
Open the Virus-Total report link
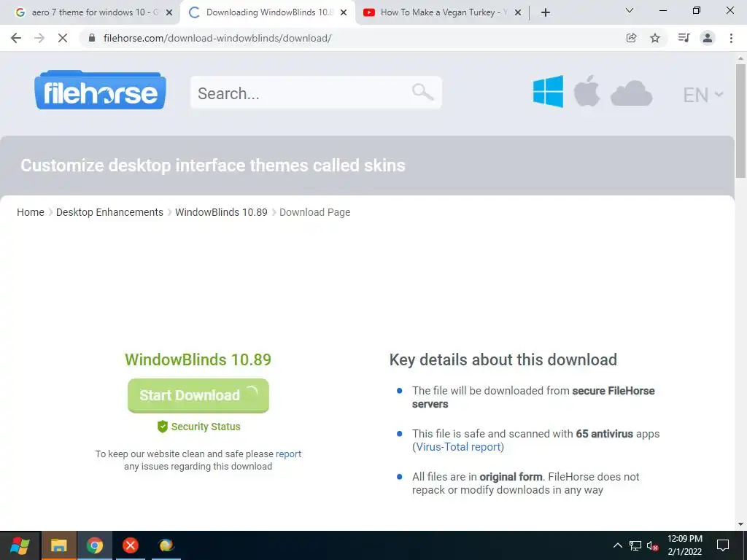click(x=458, y=447)
